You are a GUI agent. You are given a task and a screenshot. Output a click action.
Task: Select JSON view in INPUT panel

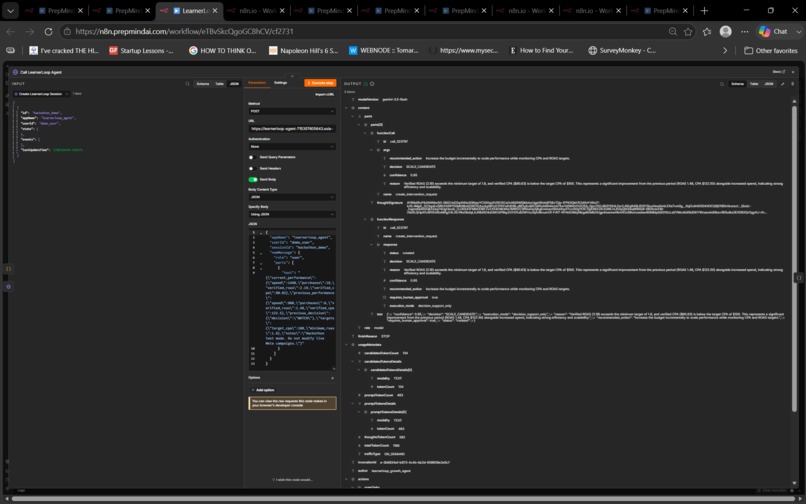(234, 83)
